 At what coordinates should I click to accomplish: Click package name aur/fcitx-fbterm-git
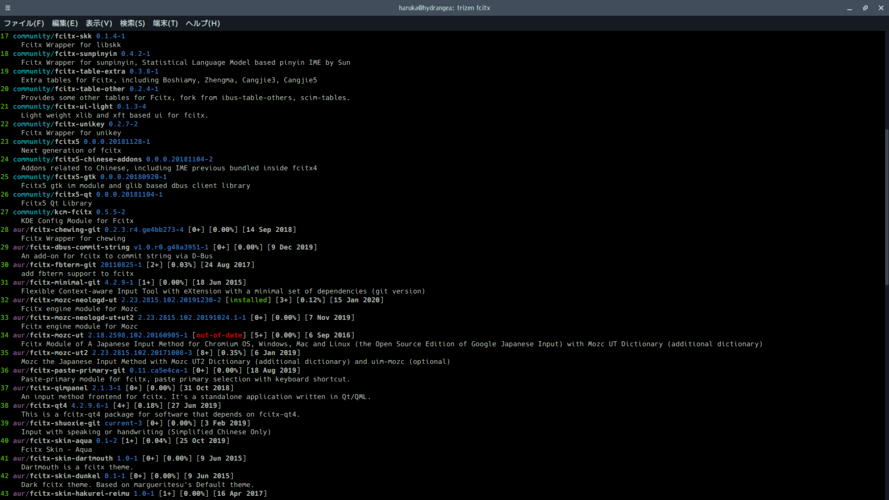click(x=54, y=265)
